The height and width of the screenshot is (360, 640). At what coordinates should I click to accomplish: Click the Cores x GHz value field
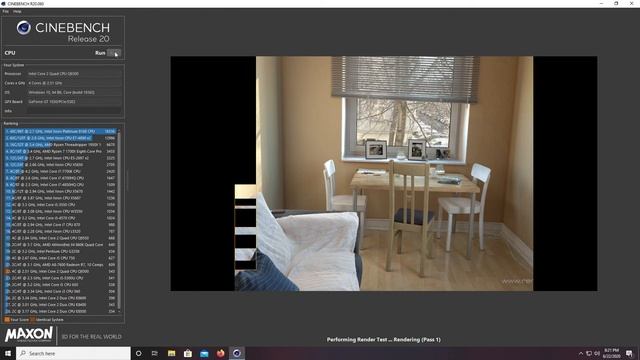(74, 83)
